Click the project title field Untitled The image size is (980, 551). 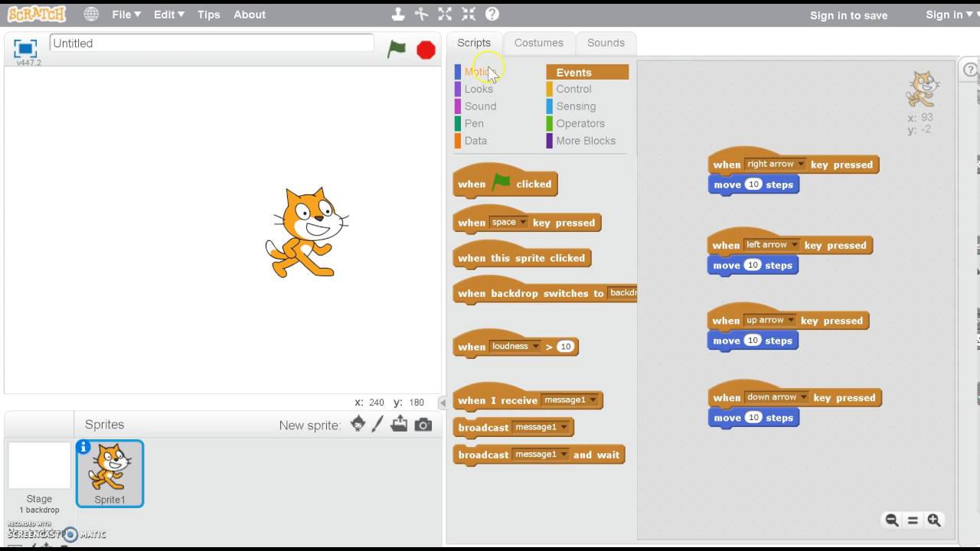pos(212,44)
